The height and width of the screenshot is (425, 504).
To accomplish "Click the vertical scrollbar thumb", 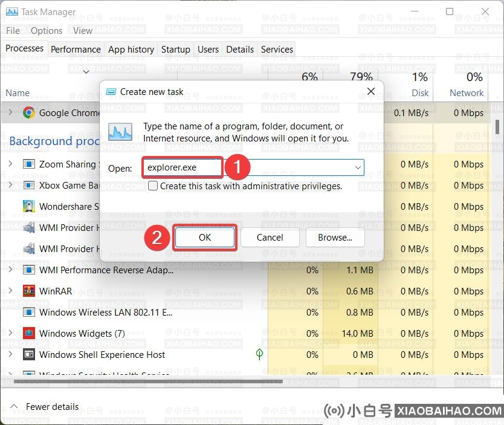I will click(497, 127).
